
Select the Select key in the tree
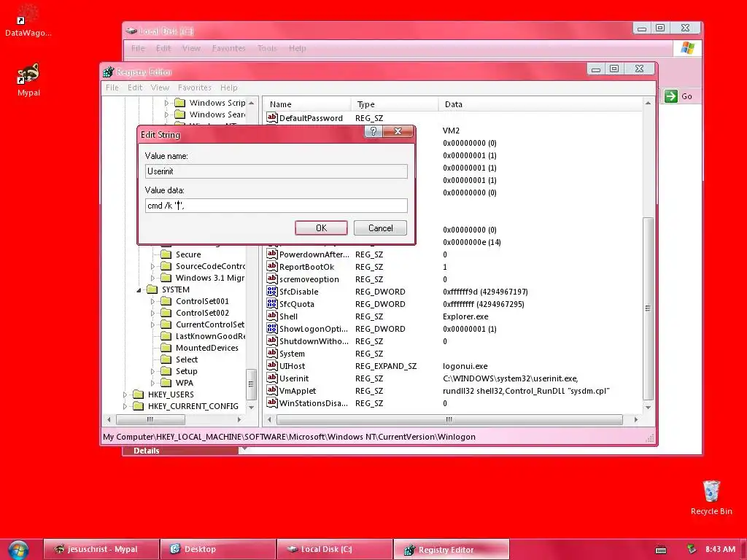(187, 359)
